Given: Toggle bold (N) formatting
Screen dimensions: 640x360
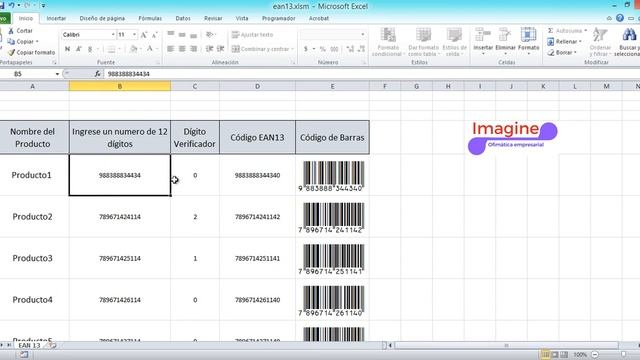Looking at the screenshot, I should 67,49.
